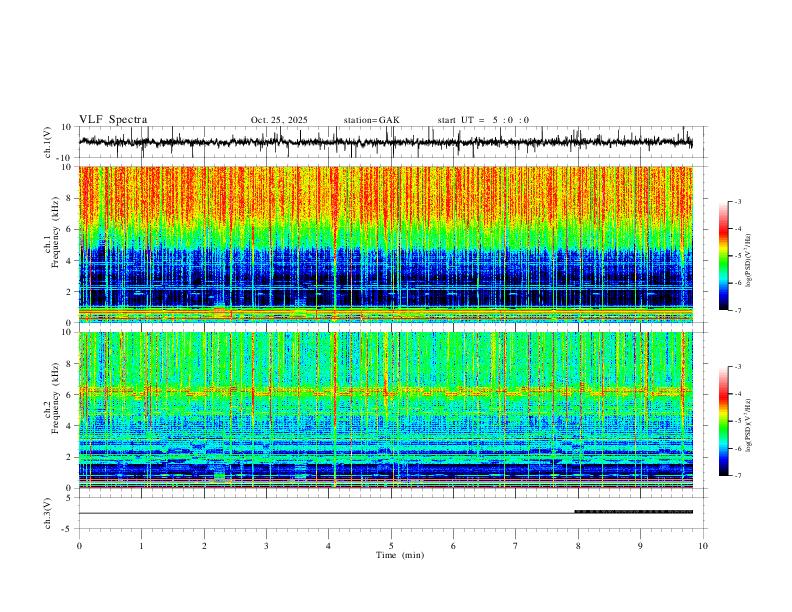Click the ch.2 color scale bar

point(724,421)
